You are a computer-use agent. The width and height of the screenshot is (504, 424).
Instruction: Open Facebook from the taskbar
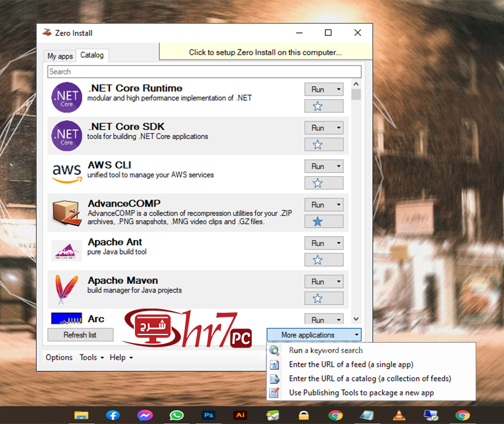113,415
